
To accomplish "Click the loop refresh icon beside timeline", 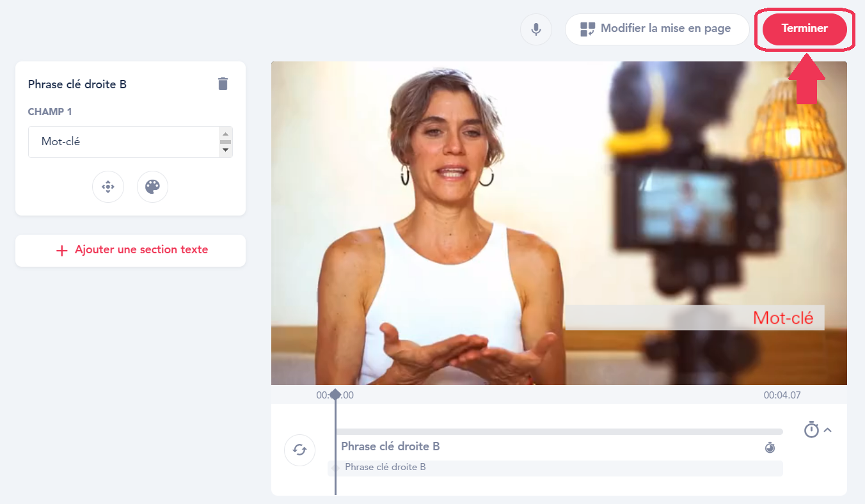I will click(299, 450).
